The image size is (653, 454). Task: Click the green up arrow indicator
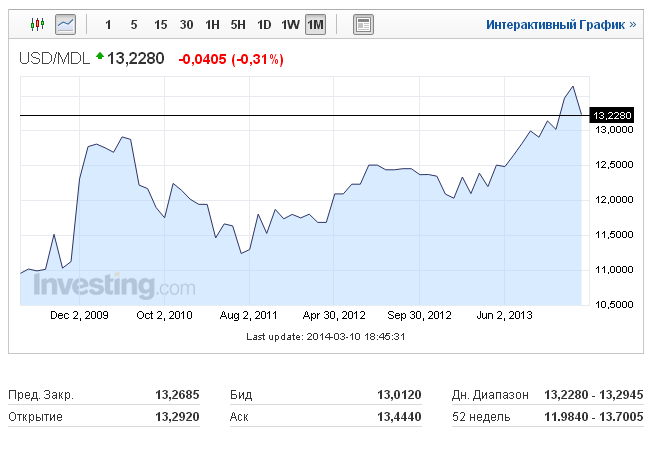(x=100, y=55)
